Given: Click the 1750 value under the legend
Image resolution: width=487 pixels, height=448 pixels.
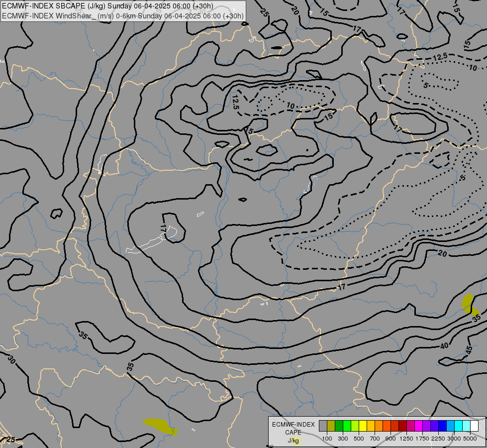Looking at the screenshot, I should pyautogui.click(x=422, y=439).
